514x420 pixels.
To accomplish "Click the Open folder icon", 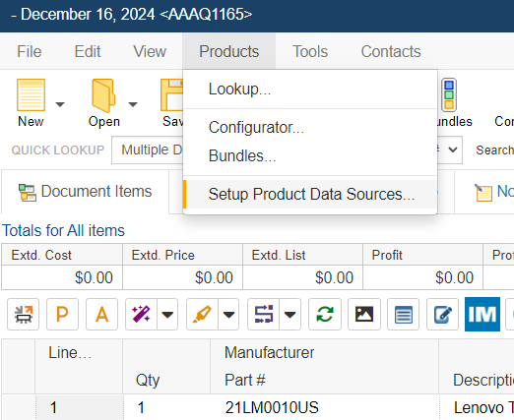I will 103,95.
